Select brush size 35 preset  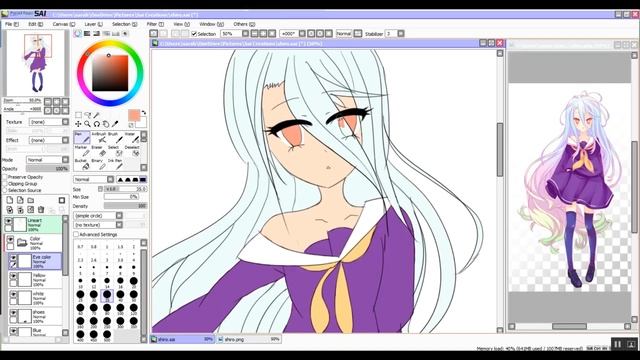coord(107,296)
